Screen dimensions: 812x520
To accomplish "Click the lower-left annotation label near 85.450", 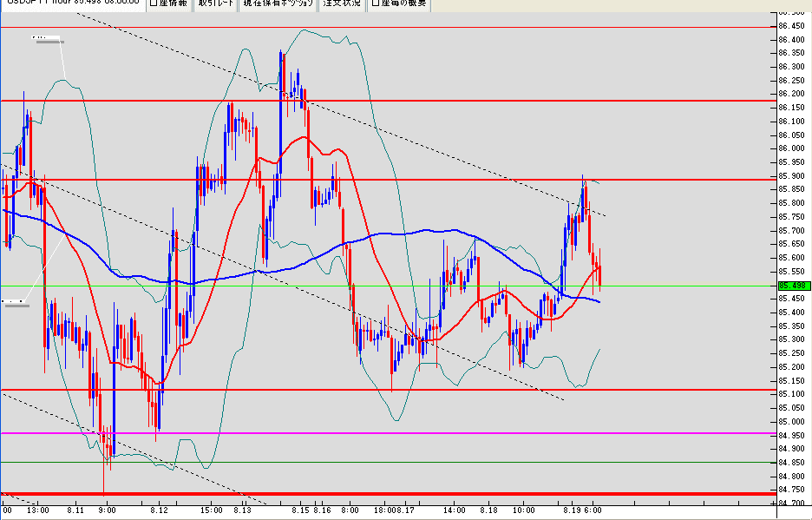I will click(x=16, y=303).
